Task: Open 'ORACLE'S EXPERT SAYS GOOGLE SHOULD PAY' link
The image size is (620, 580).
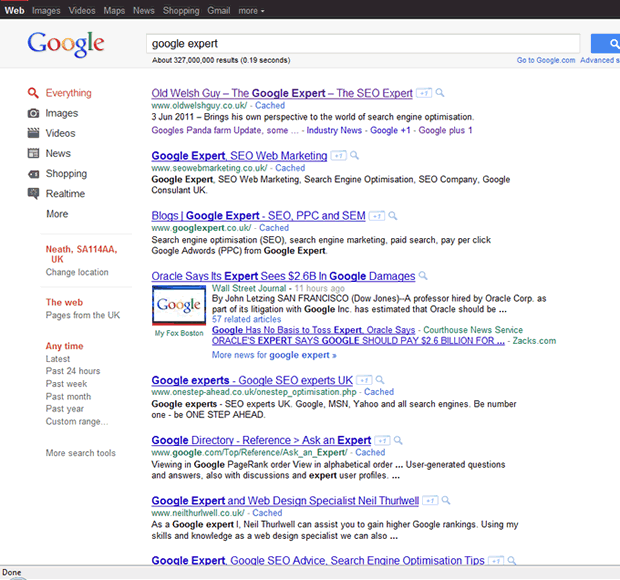Action: 358,341
